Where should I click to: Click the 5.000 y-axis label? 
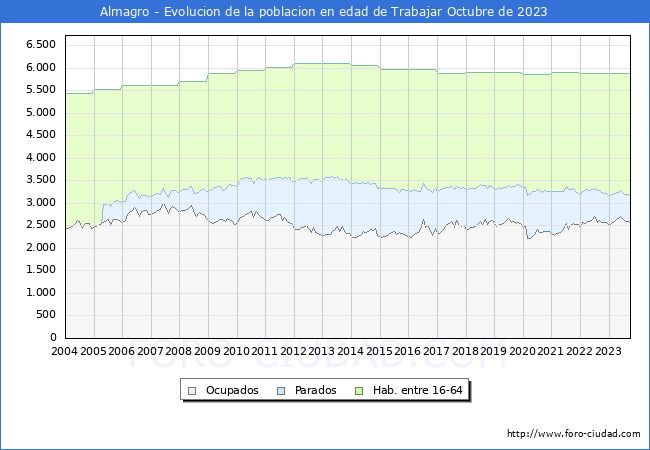point(41,112)
